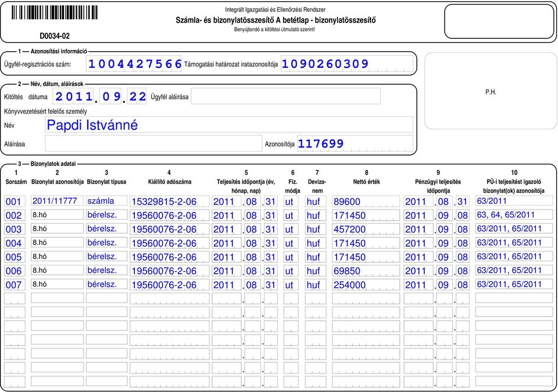Click row 003's Teljesítés időpontja year 2011

coord(227,229)
